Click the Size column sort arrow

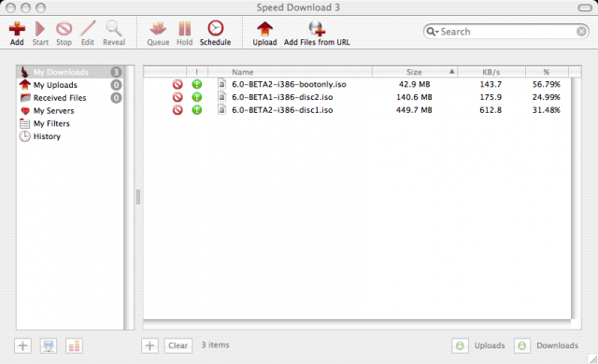[452, 71]
